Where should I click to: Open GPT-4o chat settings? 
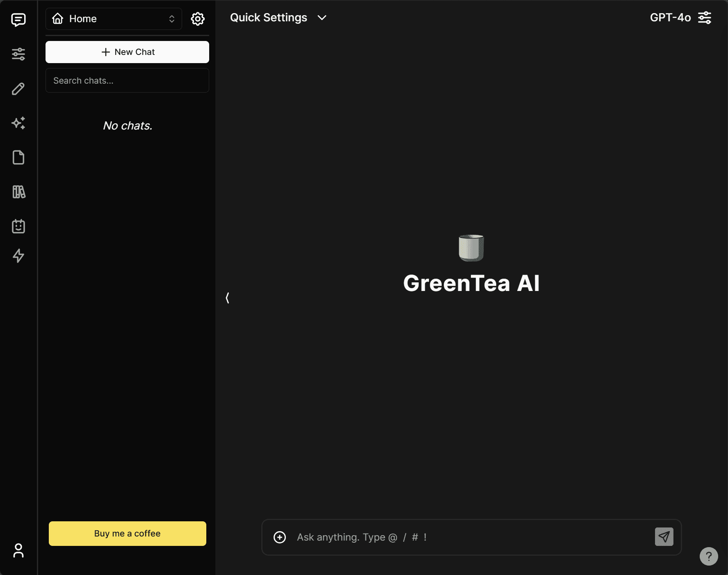click(680, 18)
